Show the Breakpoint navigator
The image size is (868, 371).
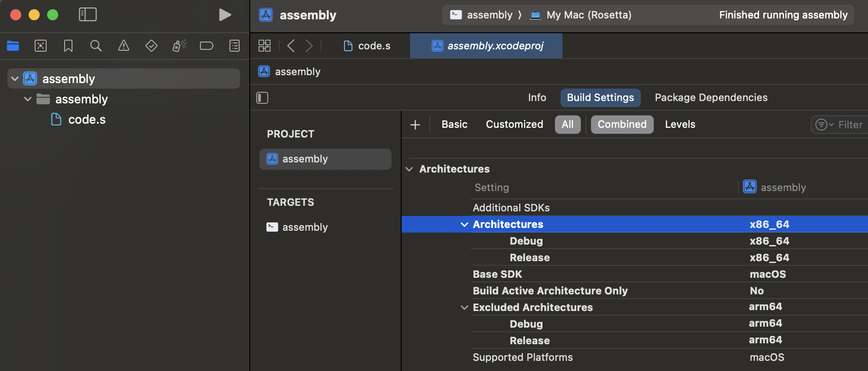pos(206,46)
